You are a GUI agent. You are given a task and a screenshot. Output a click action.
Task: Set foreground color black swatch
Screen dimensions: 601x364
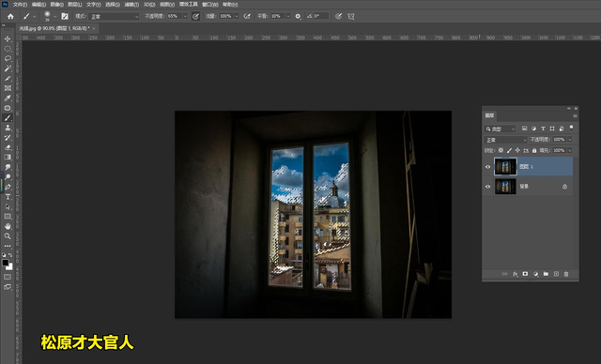[x=5, y=263]
